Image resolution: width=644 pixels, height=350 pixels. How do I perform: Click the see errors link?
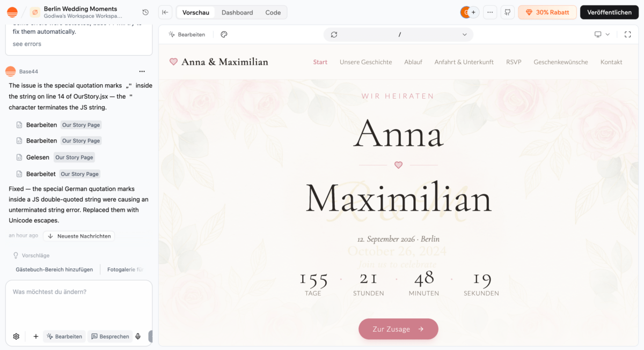[x=27, y=44]
